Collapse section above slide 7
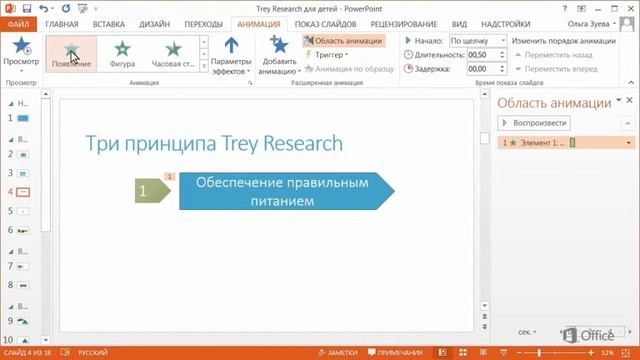The image size is (640, 360). click(x=11, y=252)
